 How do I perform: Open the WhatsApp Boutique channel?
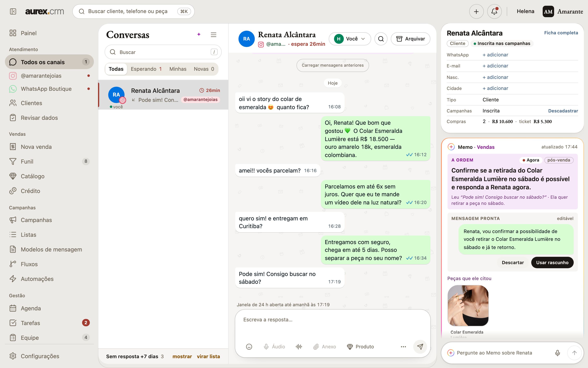(x=49, y=89)
